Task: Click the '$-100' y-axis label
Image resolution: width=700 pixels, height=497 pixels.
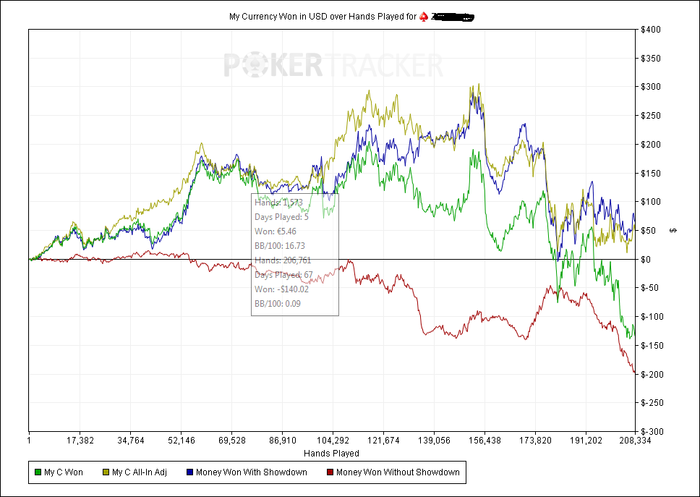Action: pos(652,317)
